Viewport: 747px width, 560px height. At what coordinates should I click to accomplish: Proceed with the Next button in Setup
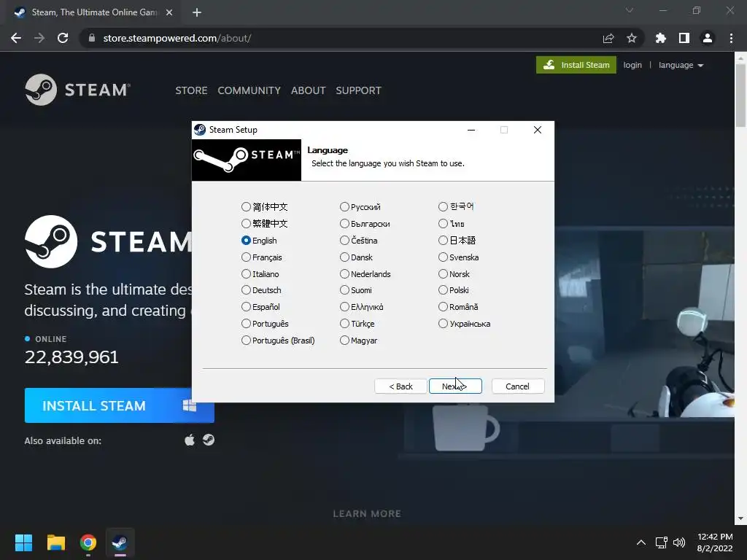point(455,386)
